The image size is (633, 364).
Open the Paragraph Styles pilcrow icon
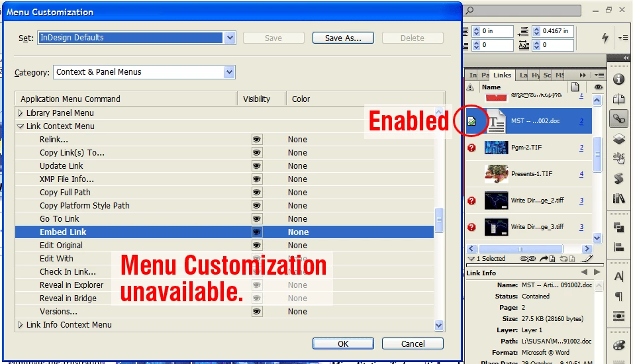click(x=618, y=296)
